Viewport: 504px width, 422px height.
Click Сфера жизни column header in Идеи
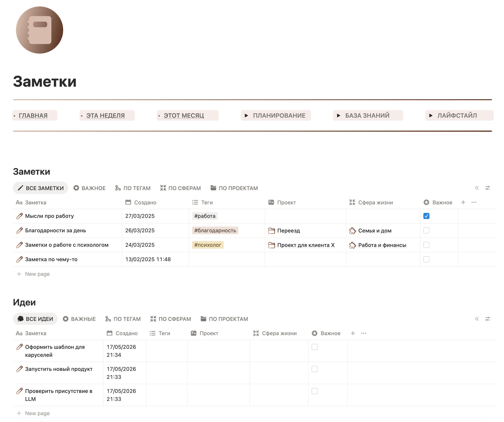275,333
